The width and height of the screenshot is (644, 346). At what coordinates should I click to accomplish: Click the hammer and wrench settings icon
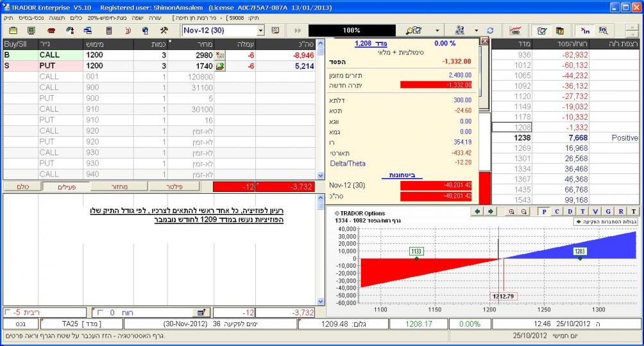pos(164,30)
